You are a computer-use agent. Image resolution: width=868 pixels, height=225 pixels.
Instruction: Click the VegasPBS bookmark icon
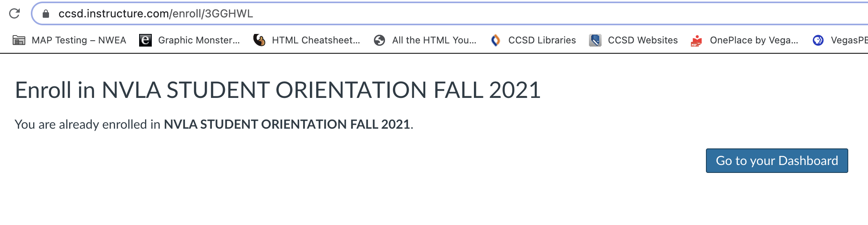point(818,40)
